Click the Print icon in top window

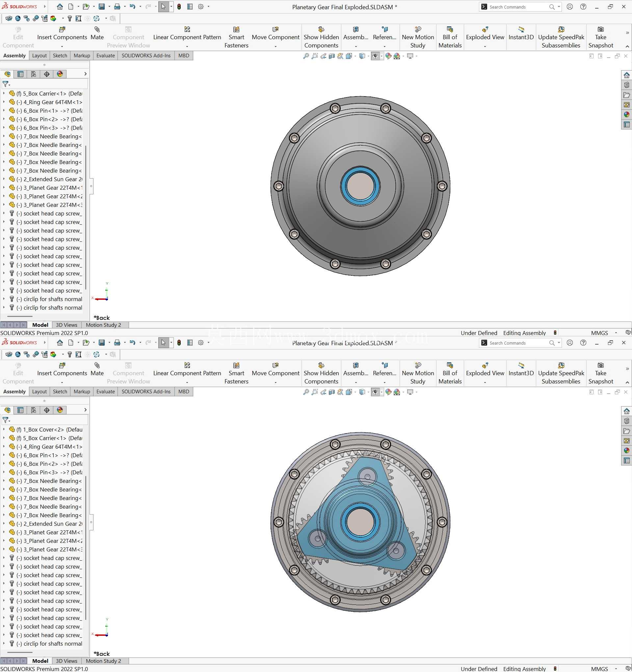click(117, 7)
